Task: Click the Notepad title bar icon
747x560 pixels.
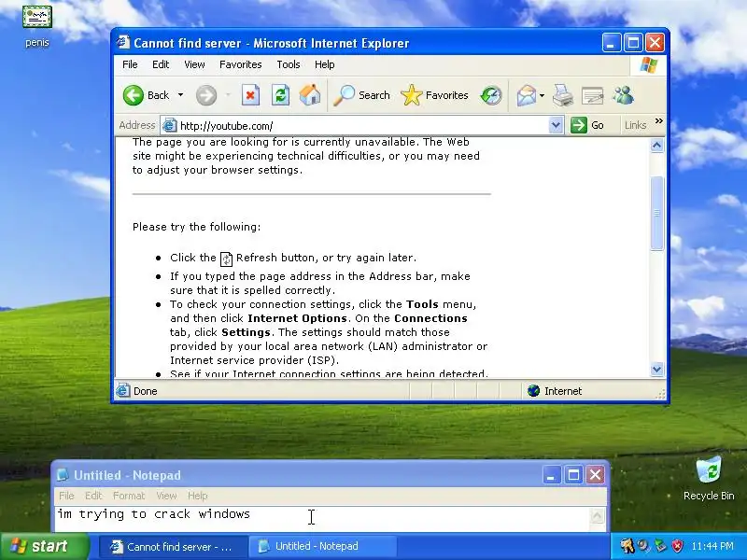Action: pos(63,475)
